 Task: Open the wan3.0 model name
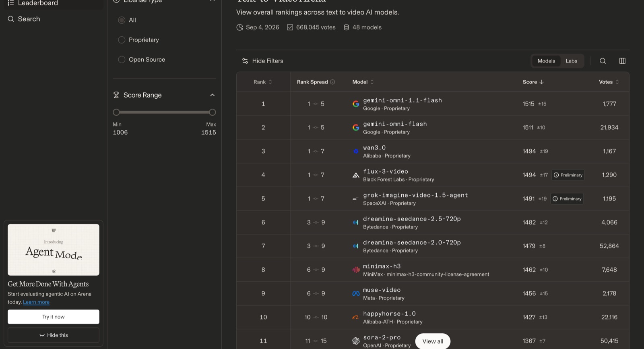pyautogui.click(x=374, y=148)
